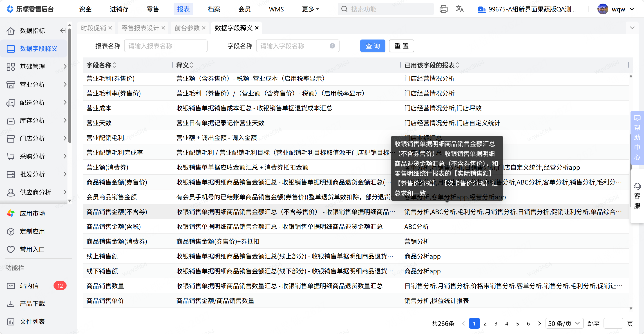Screen dimensions: 644x334
Task: Collapse the sidebar with arrow icon
Action: coord(63,31)
